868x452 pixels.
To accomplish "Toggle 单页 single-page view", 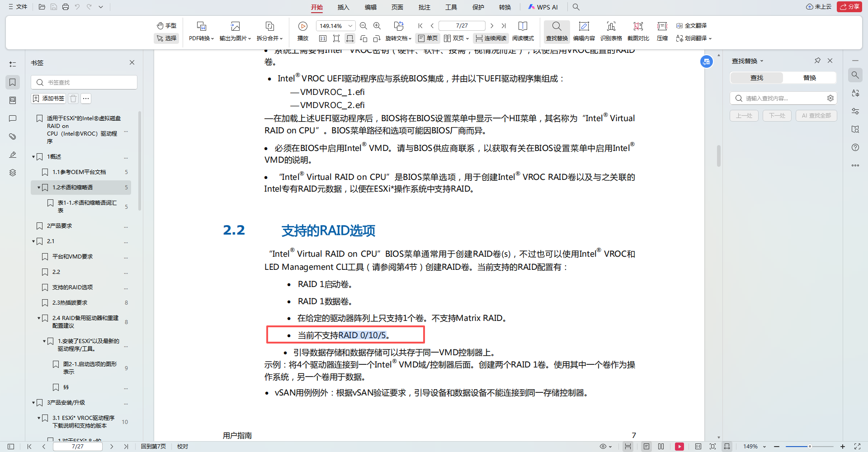I will click(x=428, y=38).
